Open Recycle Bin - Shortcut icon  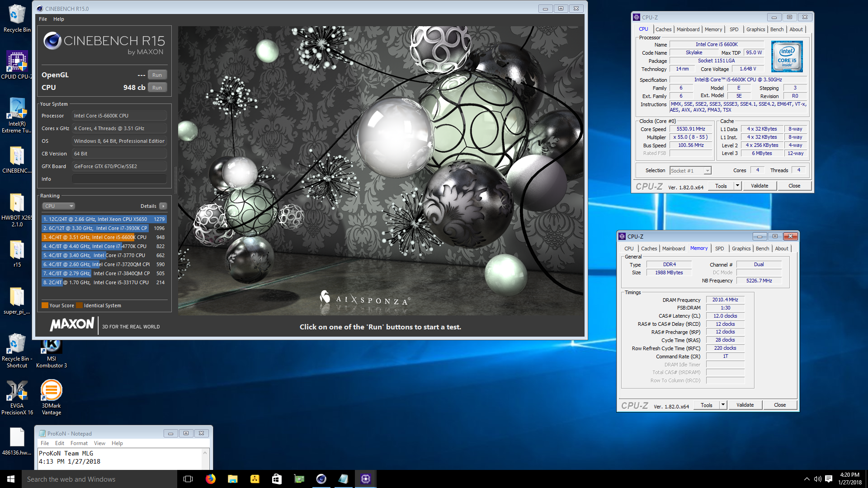click(x=17, y=350)
